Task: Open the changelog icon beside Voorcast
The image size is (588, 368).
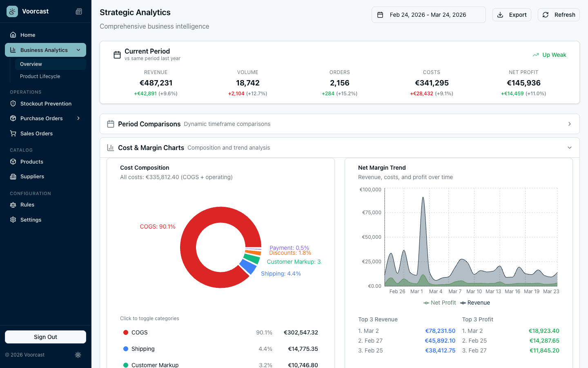Action: pos(79,11)
